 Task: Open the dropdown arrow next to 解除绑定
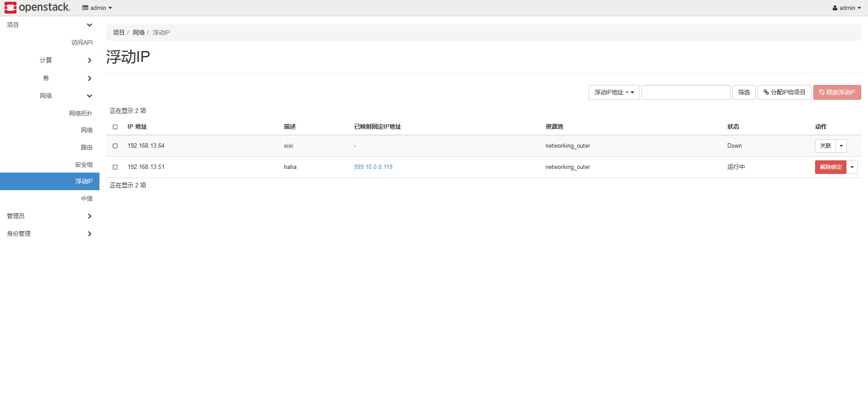[x=852, y=167]
